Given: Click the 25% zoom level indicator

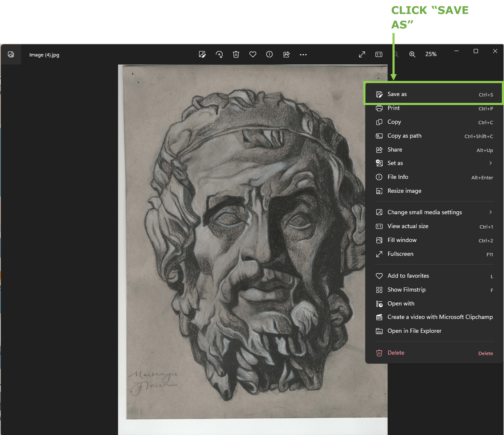Looking at the screenshot, I should click(431, 54).
